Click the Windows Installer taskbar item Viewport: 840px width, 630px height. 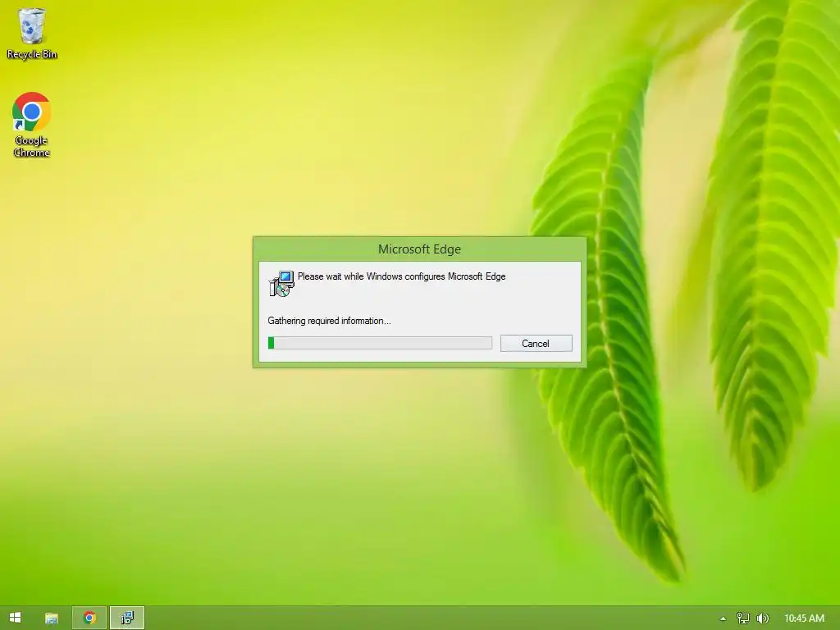click(x=127, y=618)
